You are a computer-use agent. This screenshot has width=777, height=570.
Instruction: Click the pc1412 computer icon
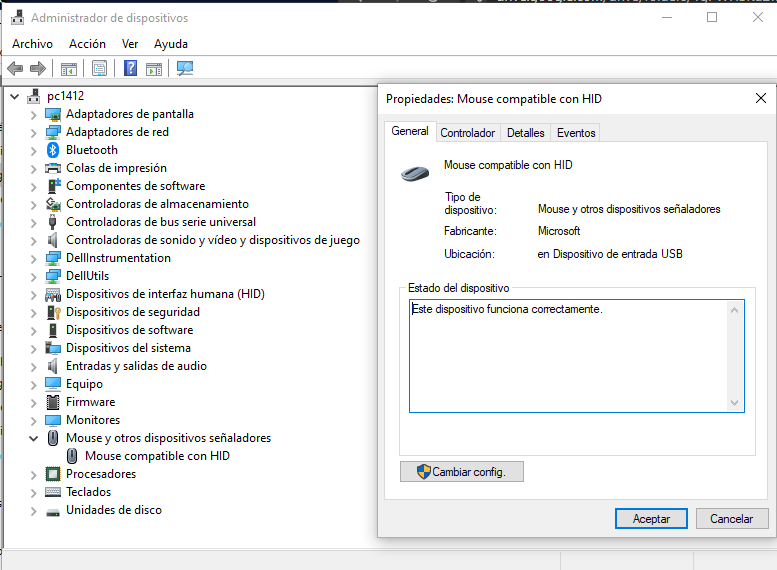(34, 96)
